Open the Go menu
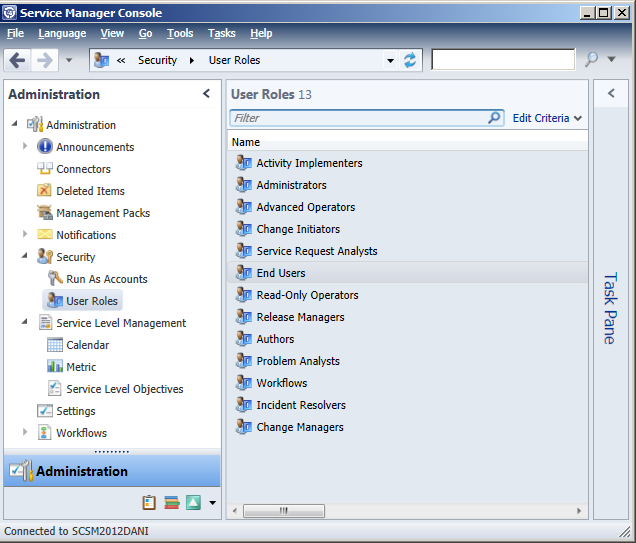The height and width of the screenshot is (543, 636). pyautogui.click(x=146, y=33)
